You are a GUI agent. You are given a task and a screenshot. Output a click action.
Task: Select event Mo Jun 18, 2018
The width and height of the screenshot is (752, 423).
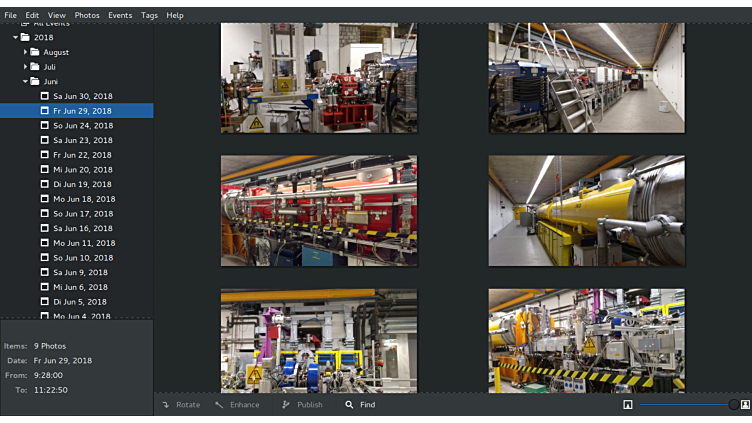tap(84, 199)
